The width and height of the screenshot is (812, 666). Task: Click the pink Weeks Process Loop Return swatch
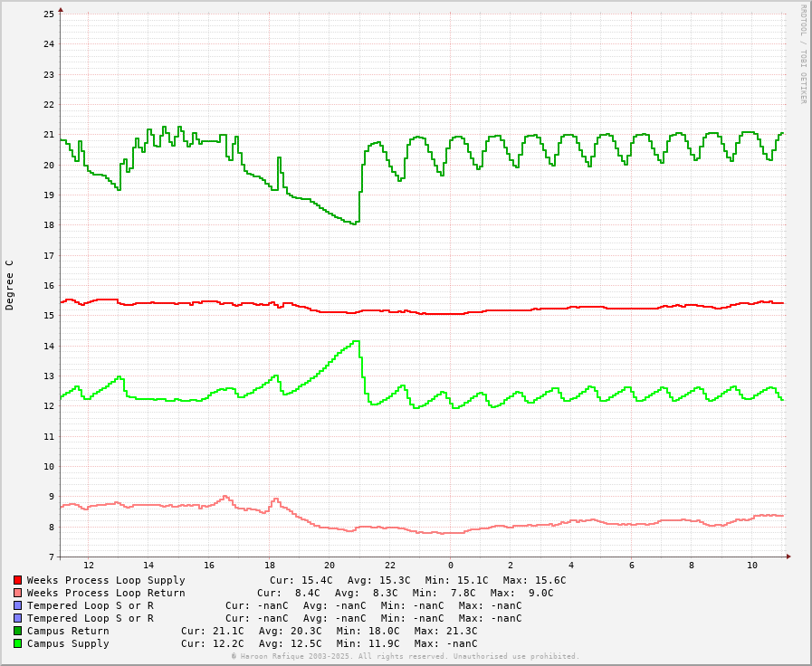(x=17, y=593)
